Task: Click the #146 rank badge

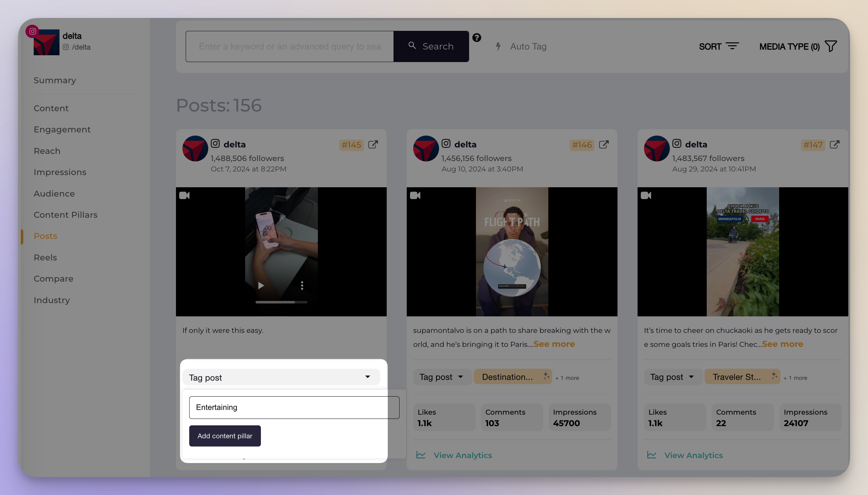Action: (582, 145)
